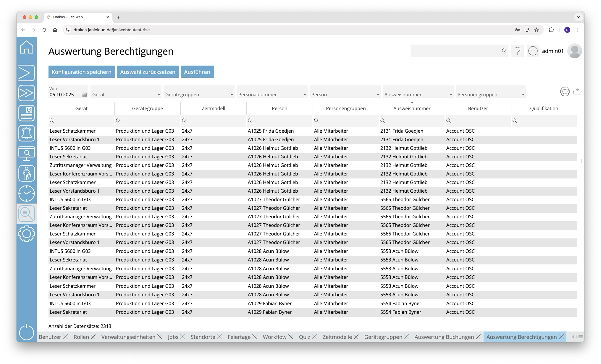Open the Personengruppen dropdown filter

[x=523, y=95]
